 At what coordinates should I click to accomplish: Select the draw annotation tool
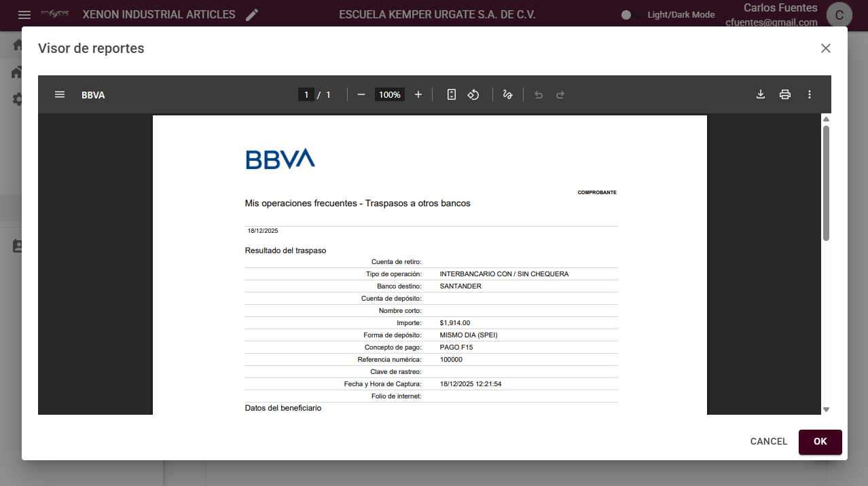[507, 95]
